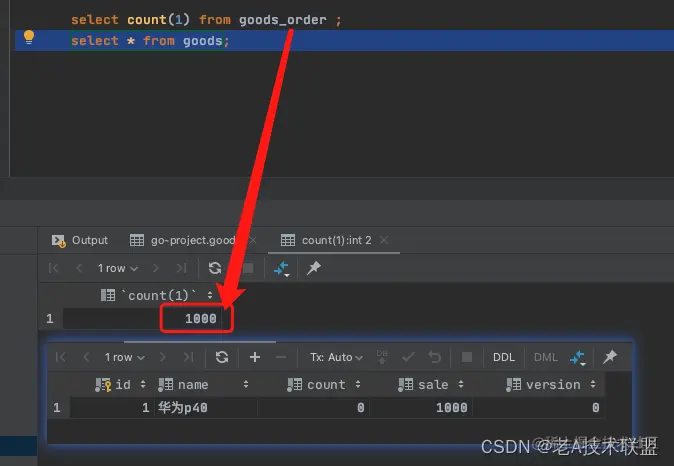The width and height of the screenshot is (674, 466).
Task: Click the blue compare arrows icon in count(1) result toolbar
Action: [x=282, y=269]
